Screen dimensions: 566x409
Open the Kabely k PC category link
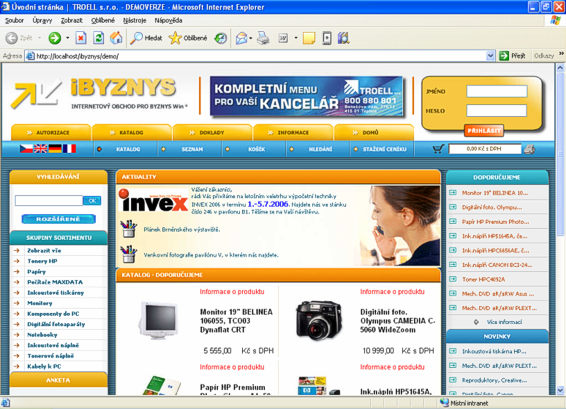click(x=44, y=366)
